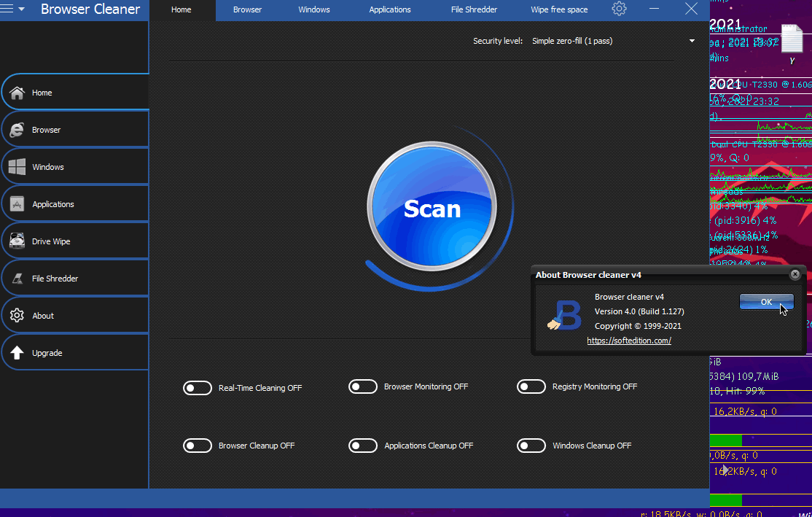Click the Version 4.0 (Build 1.127) text
This screenshot has width=812, height=517.
639,311
